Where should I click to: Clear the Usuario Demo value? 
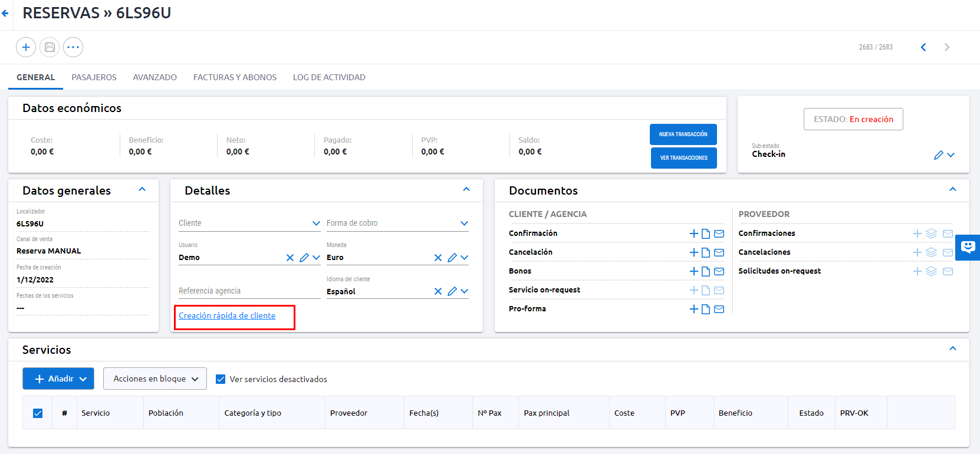click(290, 258)
